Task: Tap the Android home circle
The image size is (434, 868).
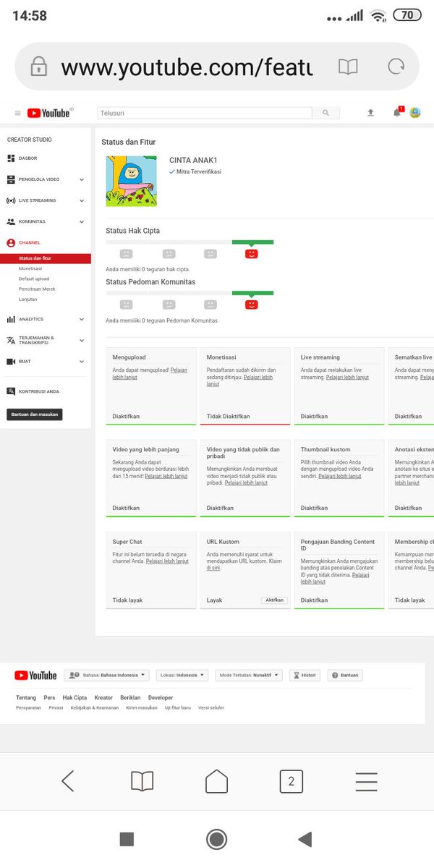Action: [x=216, y=839]
